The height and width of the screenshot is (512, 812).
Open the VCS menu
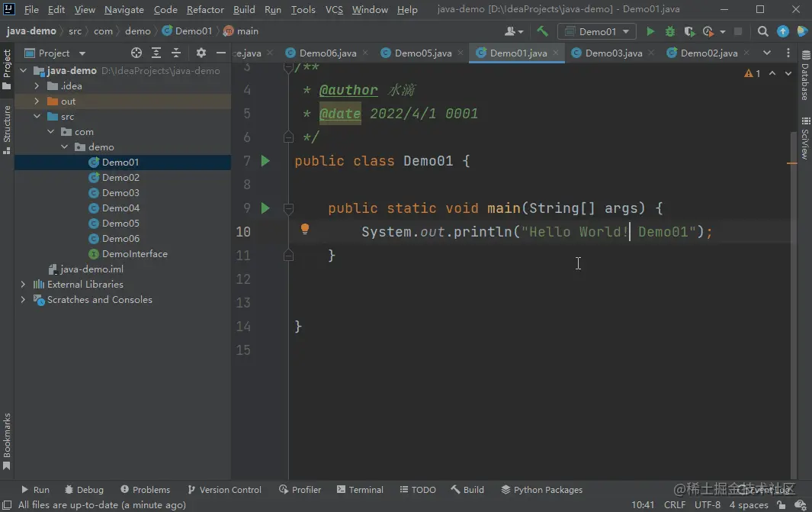[334, 9]
